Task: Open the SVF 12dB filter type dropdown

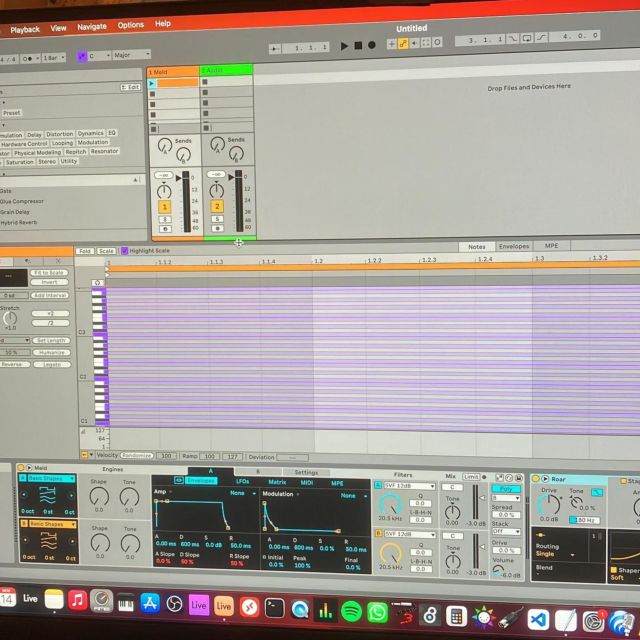Action: coord(409,486)
